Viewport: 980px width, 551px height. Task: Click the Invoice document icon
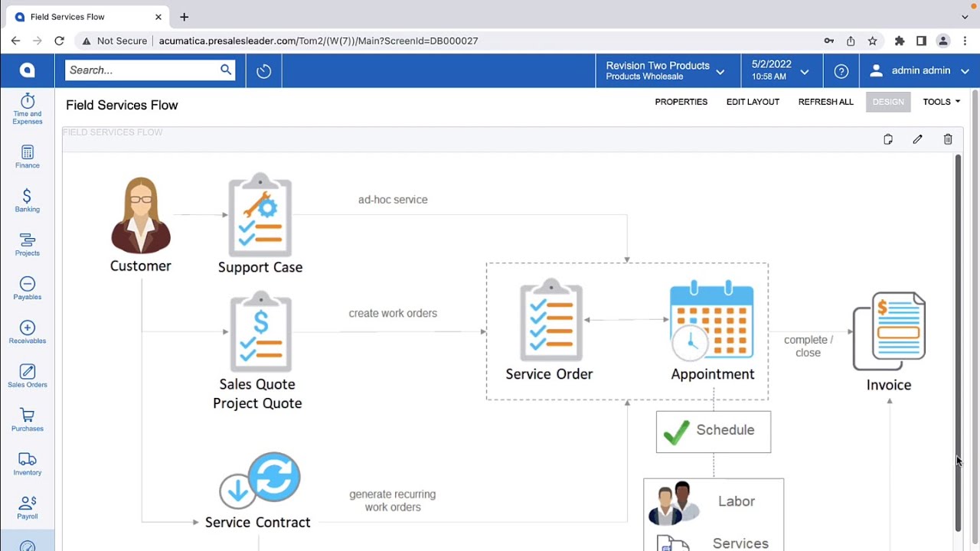coord(889,331)
